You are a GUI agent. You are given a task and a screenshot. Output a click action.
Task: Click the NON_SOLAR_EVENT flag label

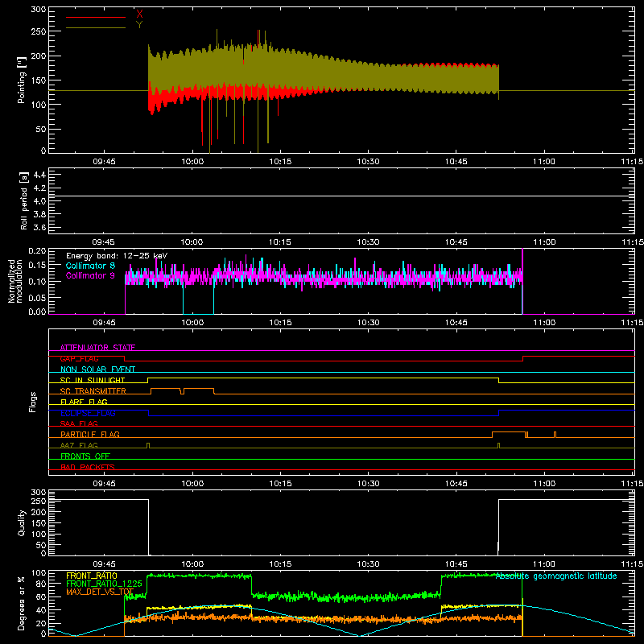click(97, 369)
